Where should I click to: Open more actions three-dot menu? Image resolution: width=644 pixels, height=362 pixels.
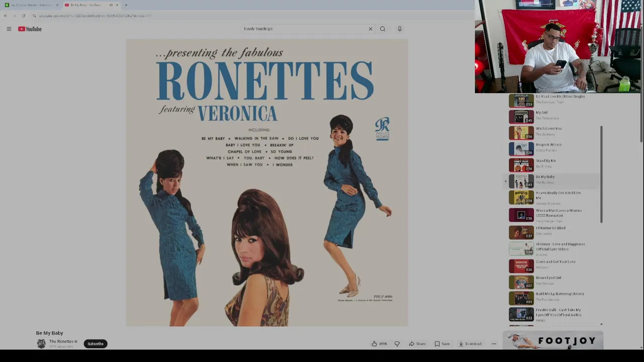click(494, 344)
